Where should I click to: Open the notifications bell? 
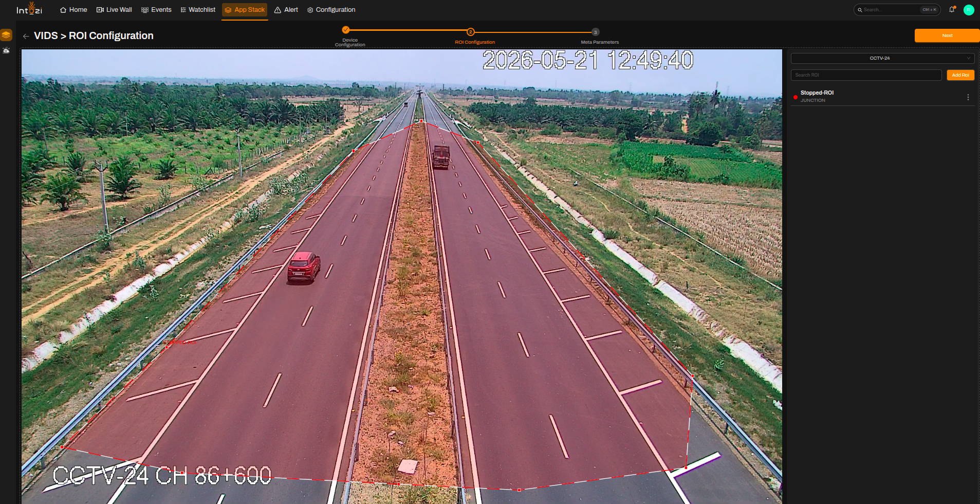(952, 9)
